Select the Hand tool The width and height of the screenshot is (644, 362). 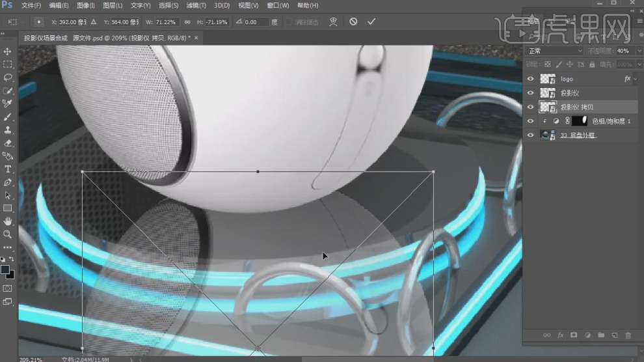8,221
